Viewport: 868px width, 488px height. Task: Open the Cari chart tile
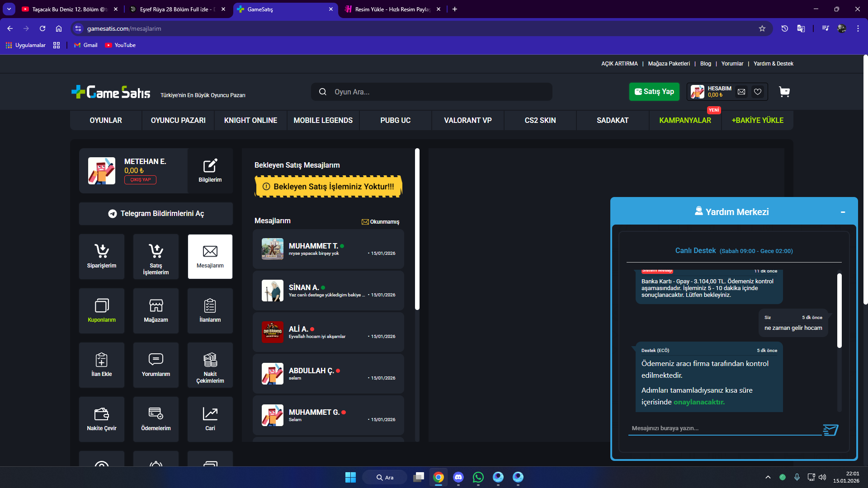210,419
